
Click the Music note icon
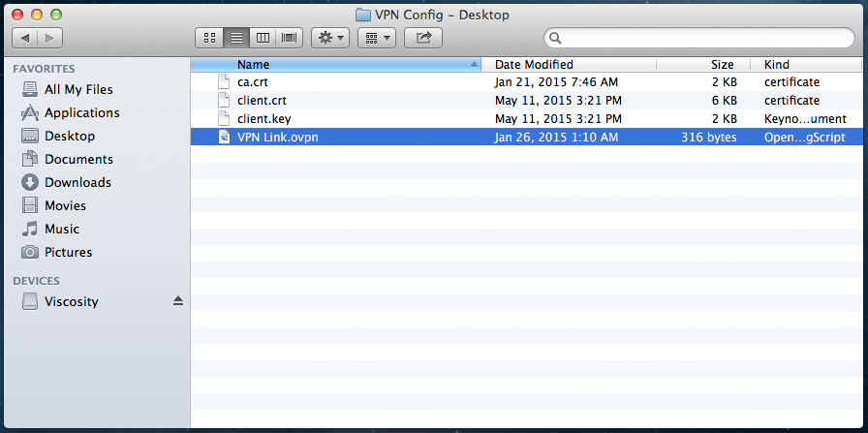coord(30,229)
